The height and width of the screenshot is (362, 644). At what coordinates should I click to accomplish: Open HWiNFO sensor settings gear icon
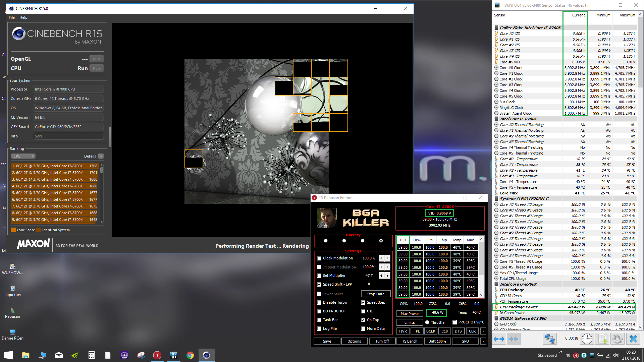click(x=617, y=339)
